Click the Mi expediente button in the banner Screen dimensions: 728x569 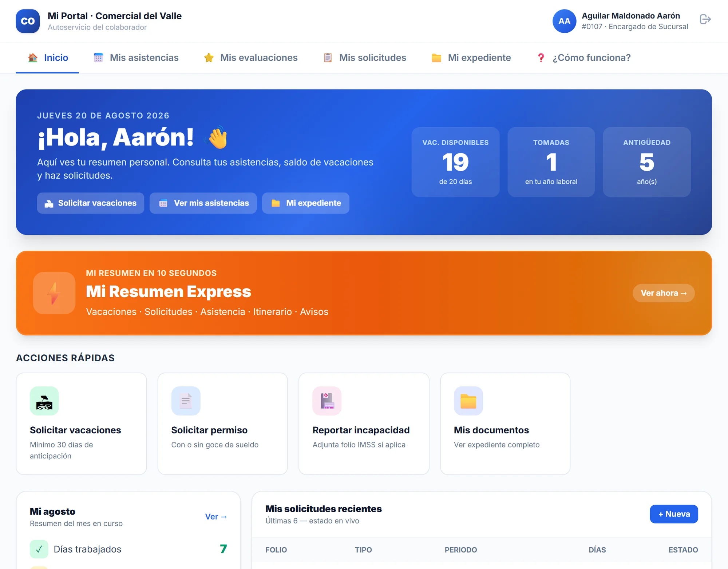tap(306, 203)
